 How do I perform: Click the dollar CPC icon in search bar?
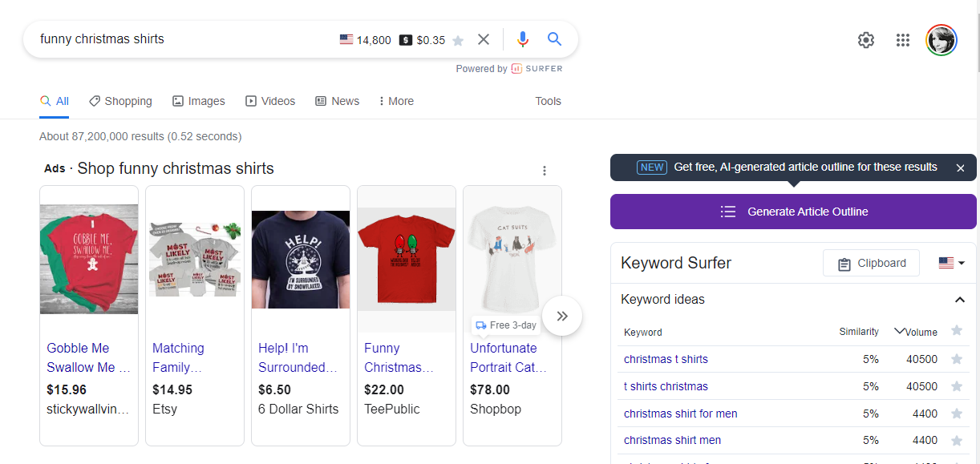[x=406, y=40]
